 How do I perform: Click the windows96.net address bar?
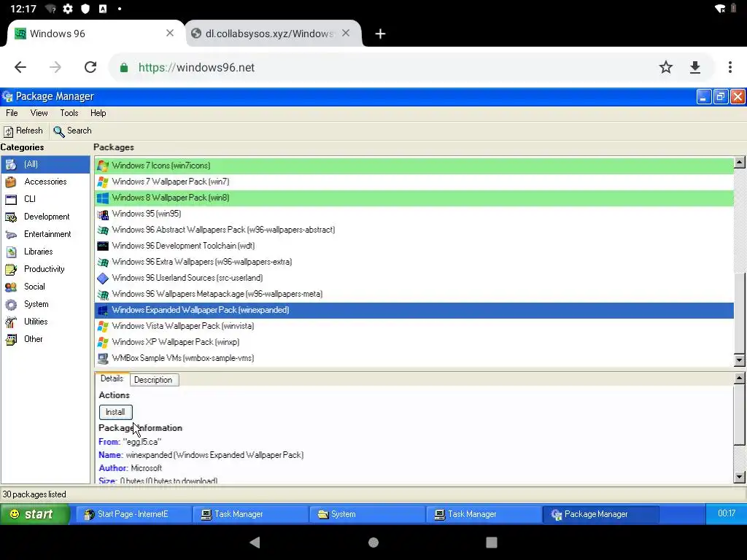click(x=381, y=68)
